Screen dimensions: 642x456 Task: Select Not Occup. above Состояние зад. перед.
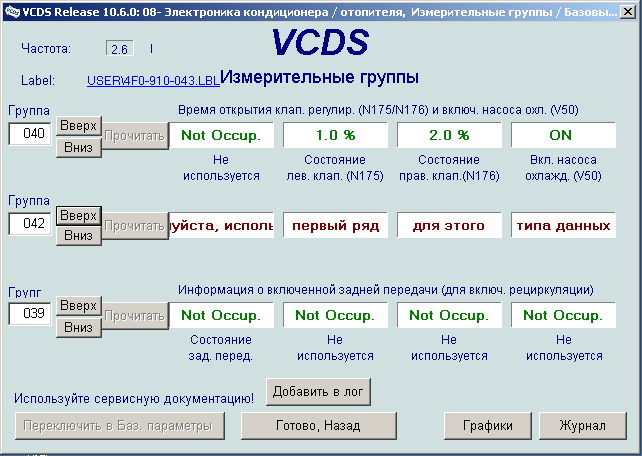pyautogui.click(x=222, y=315)
